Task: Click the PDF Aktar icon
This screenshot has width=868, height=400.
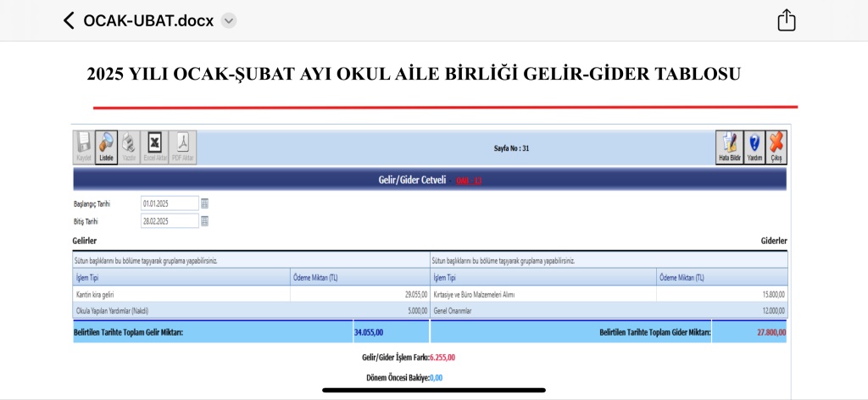Action: [x=182, y=147]
